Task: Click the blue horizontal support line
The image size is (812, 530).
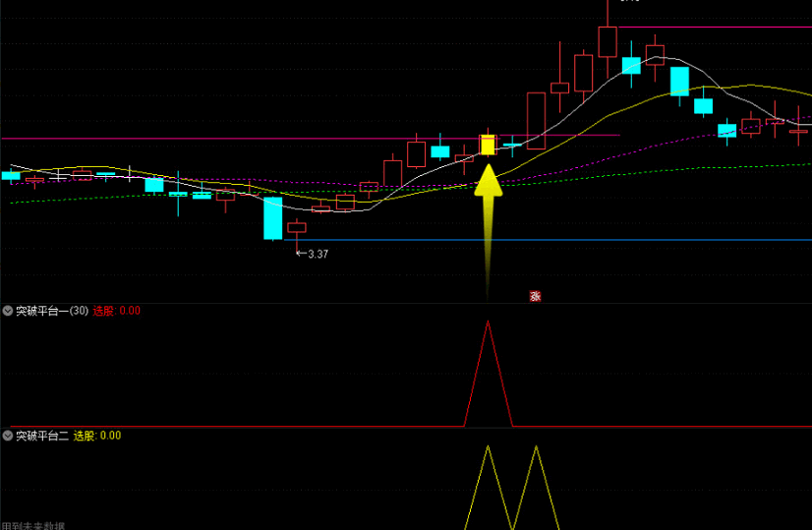Action: [548, 240]
